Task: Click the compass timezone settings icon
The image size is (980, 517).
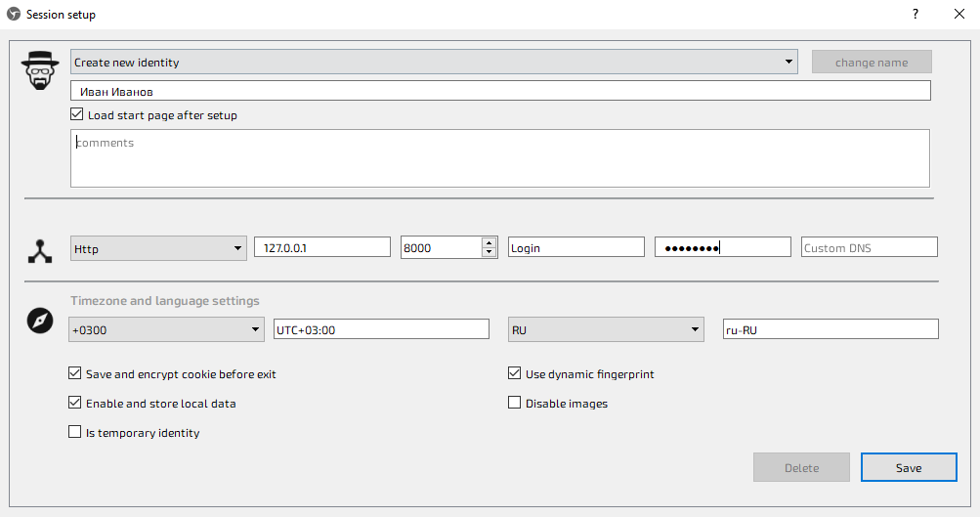Action: [39, 321]
